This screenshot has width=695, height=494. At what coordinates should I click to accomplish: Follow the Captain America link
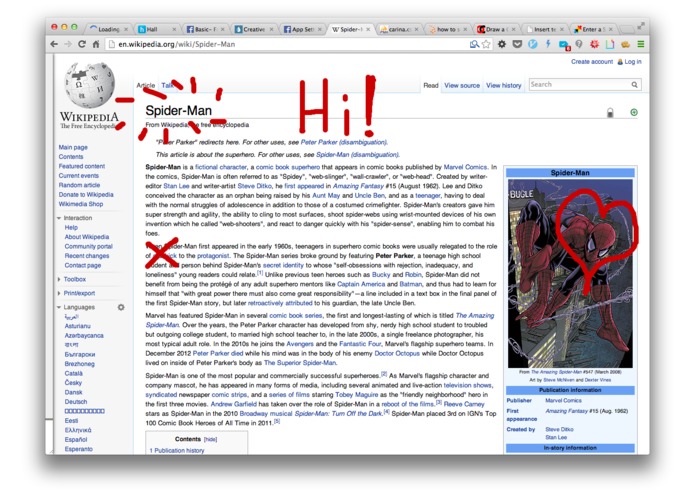click(361, 284)
